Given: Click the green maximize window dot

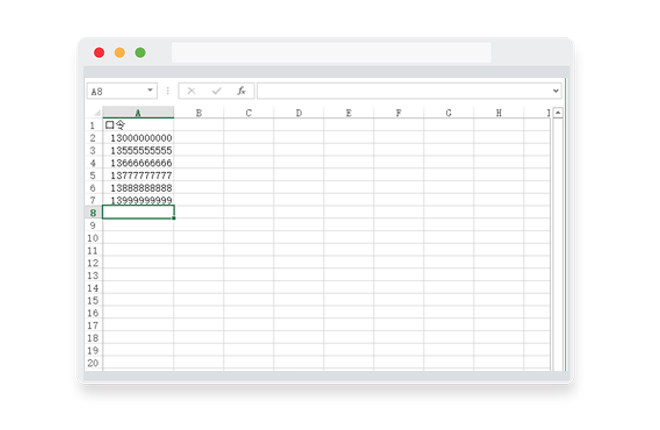Looking at the screenshot, I should point(140,53).
